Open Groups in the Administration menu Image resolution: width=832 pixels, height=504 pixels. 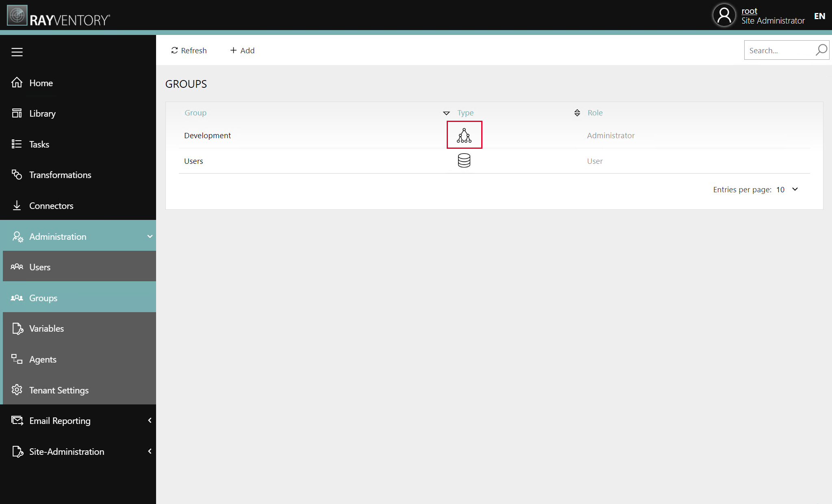pos(43,298)
